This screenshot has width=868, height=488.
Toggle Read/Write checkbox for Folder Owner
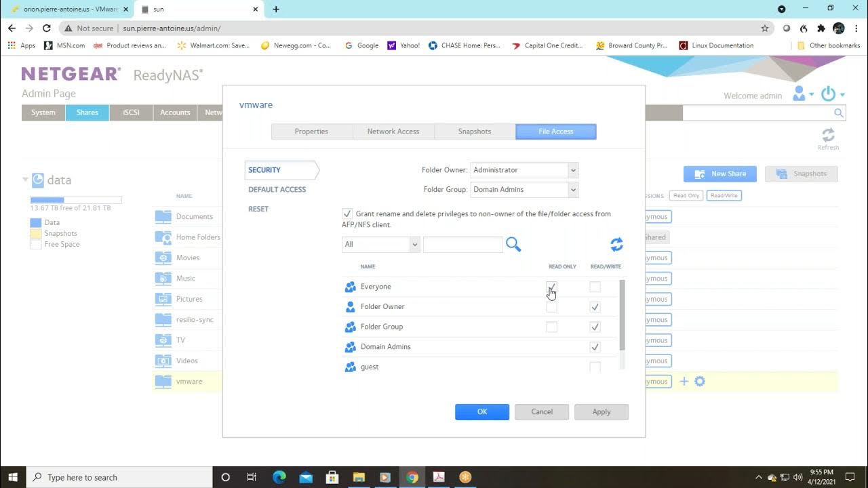coord(595,307)
